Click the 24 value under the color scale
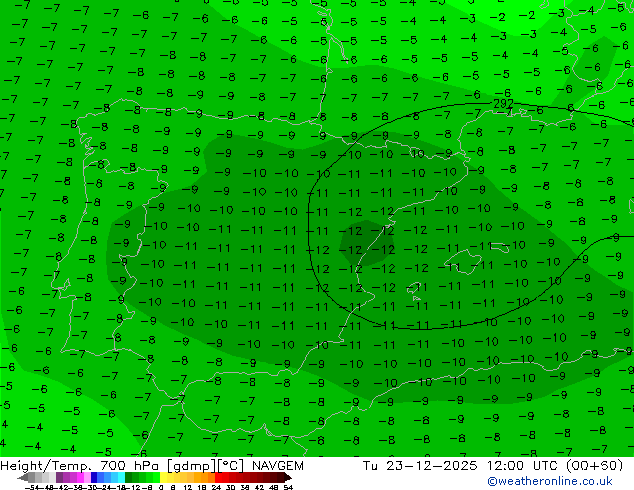Screen dimensions: 634x490 [216, 487]
